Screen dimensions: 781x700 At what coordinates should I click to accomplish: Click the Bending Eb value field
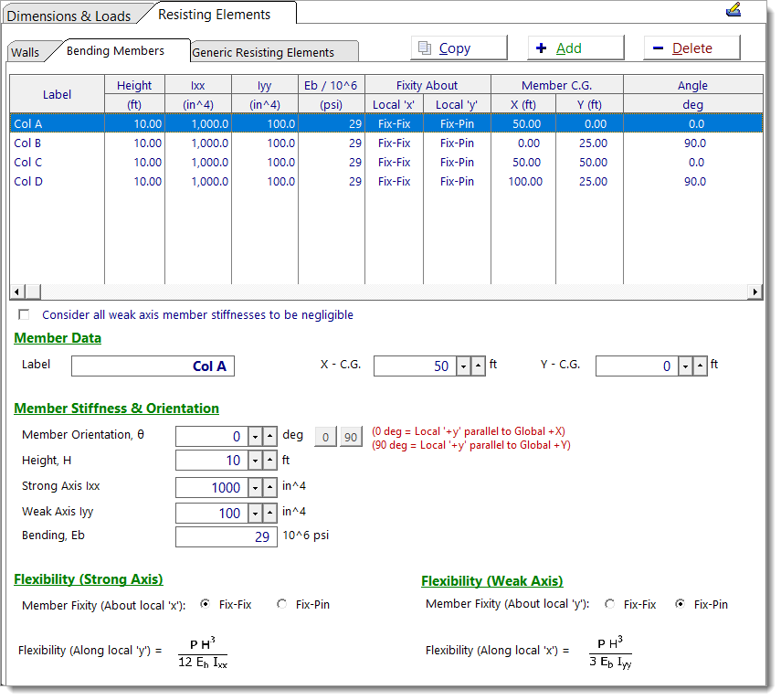click(x=227, y=536)
